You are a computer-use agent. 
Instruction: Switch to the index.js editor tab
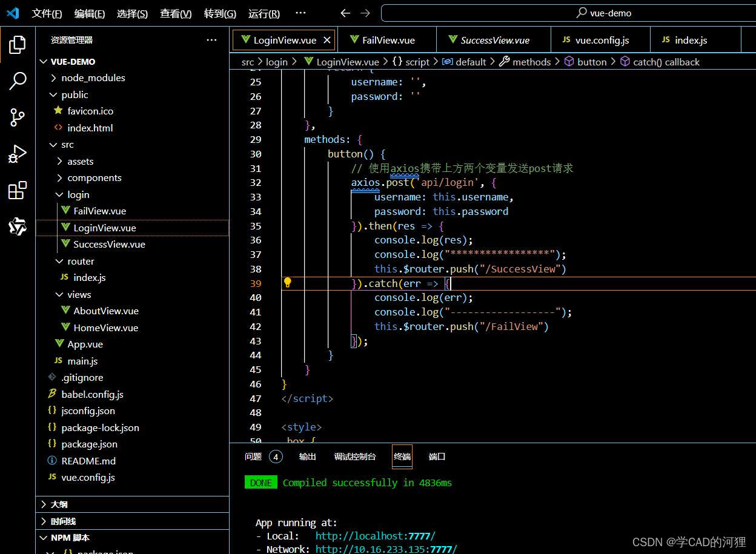pyautogui.click(x=695, y=40)
